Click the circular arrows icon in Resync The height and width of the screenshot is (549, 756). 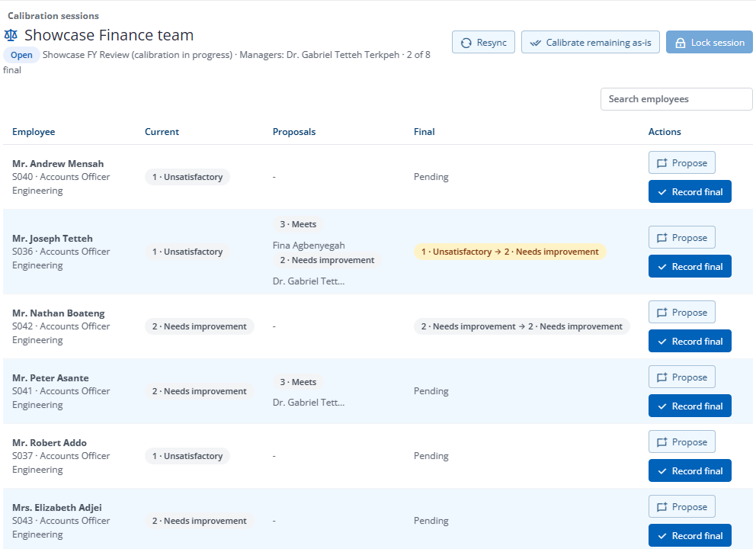pos(466,43)
